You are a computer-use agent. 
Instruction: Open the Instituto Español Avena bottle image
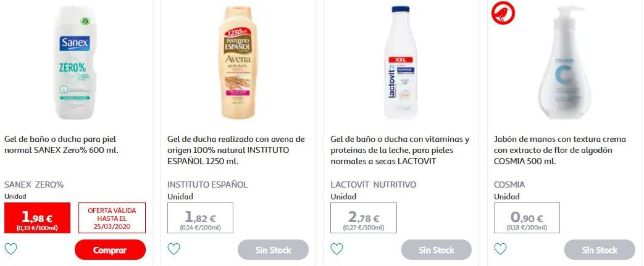[238, 63]
